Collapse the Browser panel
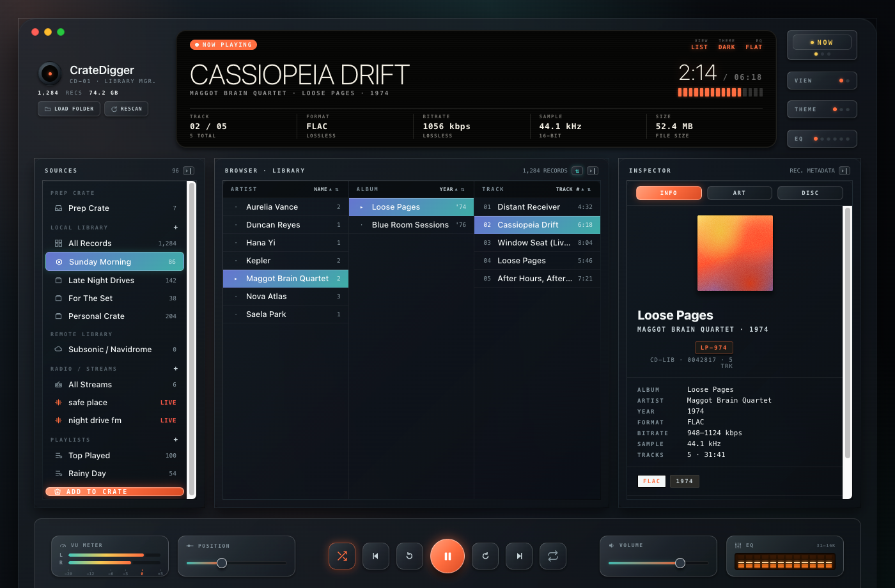 [593, 171]
